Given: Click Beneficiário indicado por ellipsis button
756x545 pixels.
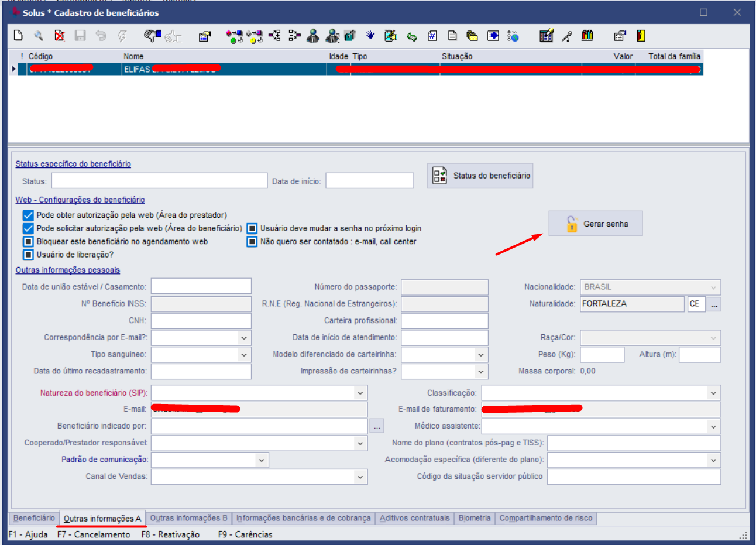Looking at the screenshot, I should [x=377, y=426].
